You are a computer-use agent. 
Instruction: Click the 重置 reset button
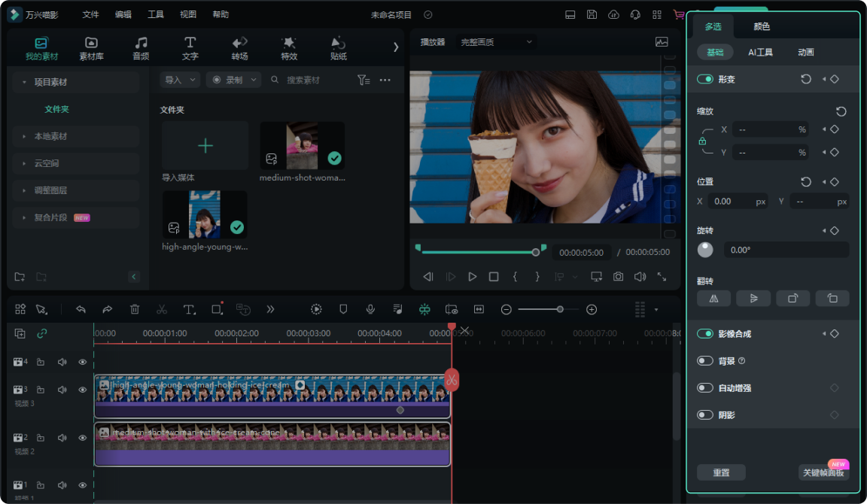[x=721, y=472]
